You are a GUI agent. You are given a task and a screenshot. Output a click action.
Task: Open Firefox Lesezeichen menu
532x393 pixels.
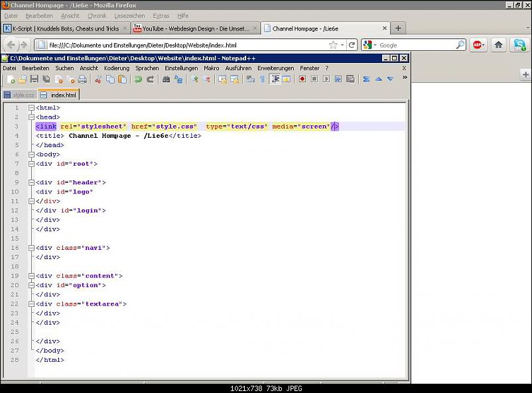[129, 16]
